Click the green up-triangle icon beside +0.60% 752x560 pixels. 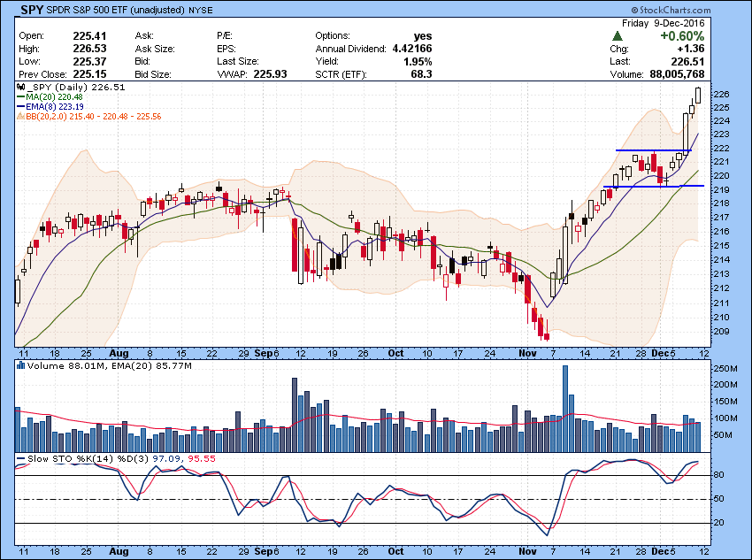point(618,36)
